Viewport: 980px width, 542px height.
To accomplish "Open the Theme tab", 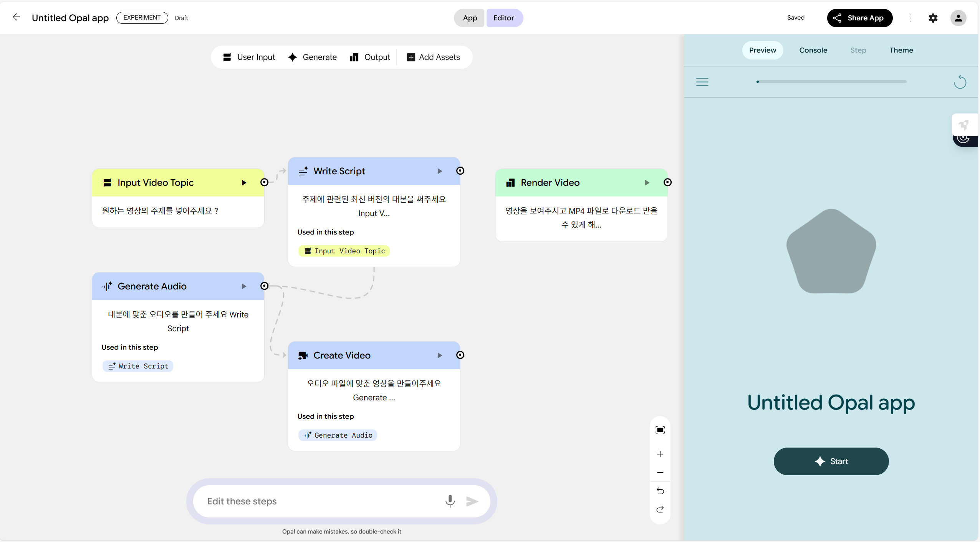I will [901, 50].
